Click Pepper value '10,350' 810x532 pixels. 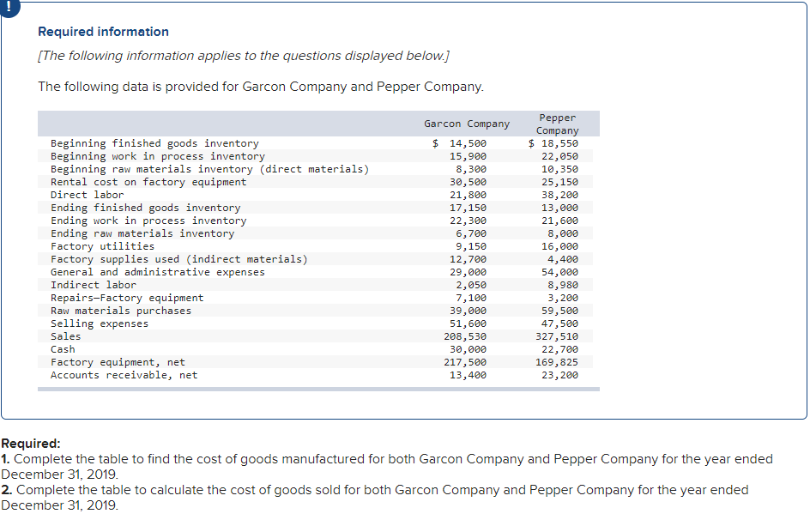click(559, 169)
